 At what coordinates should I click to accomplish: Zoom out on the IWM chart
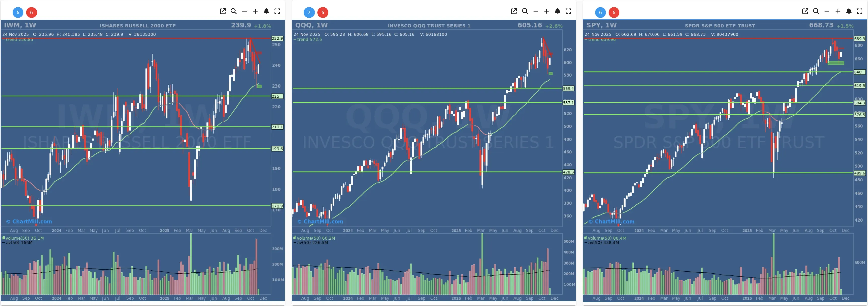pos(245,11)
